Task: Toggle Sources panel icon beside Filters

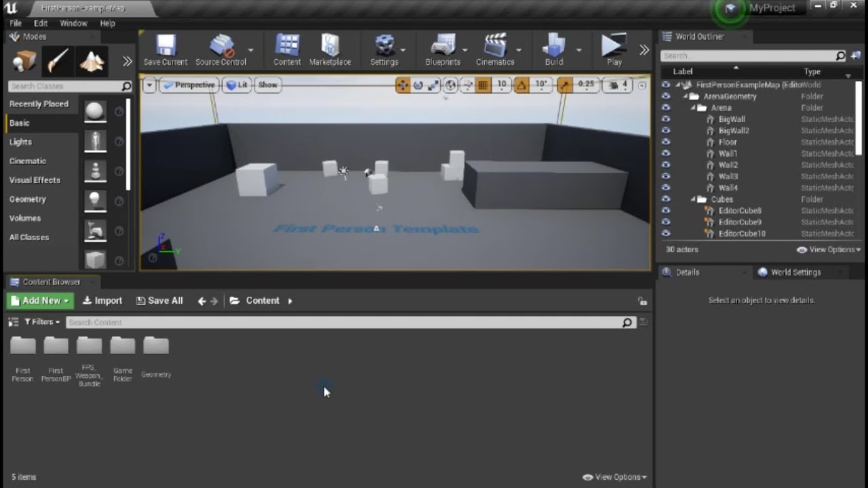Action: (x=13, y=322)
